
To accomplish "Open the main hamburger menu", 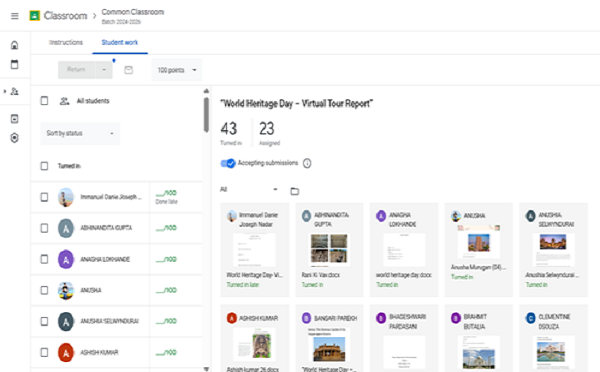I will coord(15,16).
